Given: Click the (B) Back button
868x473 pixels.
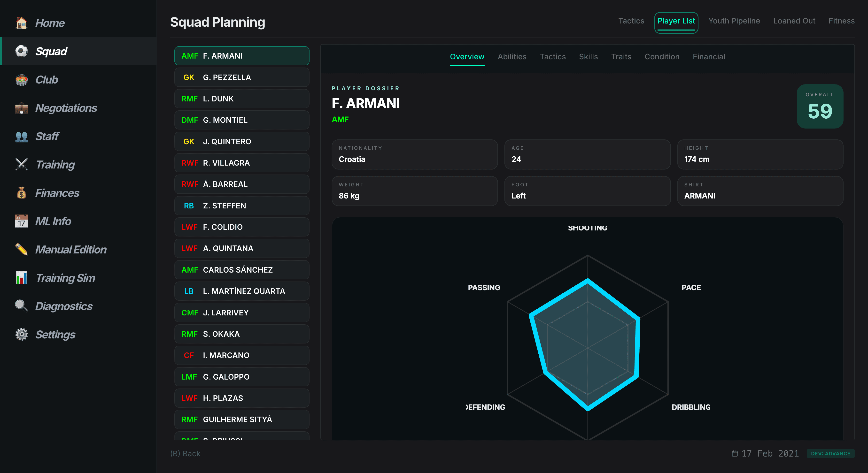Looking at the screenshot, I should coord(185,453).
